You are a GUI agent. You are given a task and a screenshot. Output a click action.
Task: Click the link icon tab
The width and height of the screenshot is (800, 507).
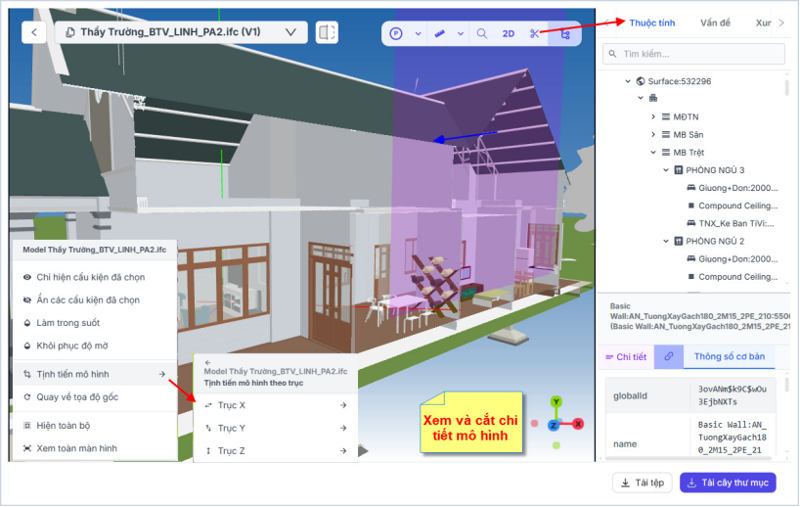pyautogui.click(x=668, y=357)
